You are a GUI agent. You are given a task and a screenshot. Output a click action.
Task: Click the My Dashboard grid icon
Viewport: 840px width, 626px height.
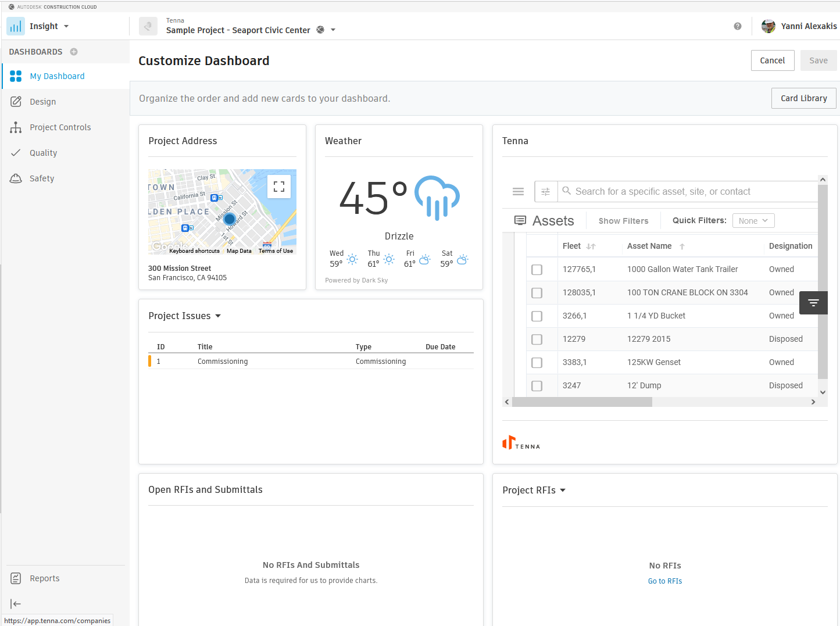click(16, 76)
